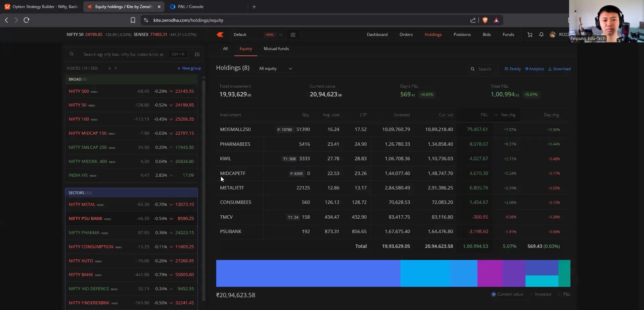Click the magenta-purple chart segment
Screen dimensions: 644x310
pos(490,273)
